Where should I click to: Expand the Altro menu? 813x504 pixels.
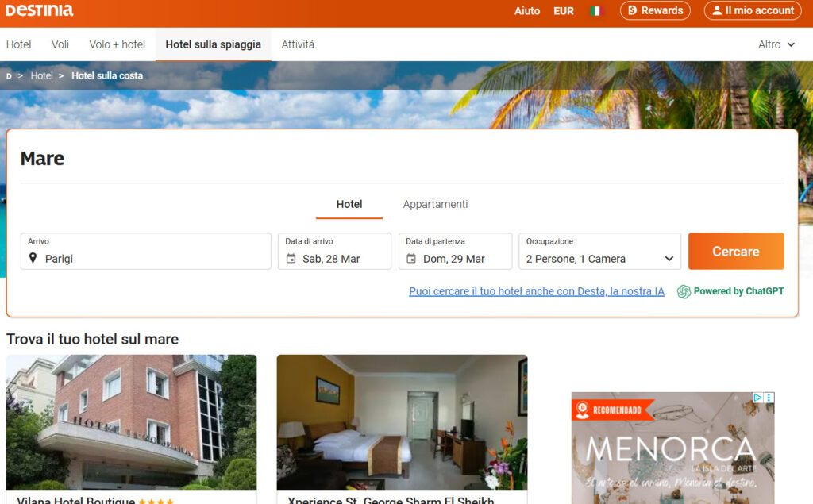point(776,44)
